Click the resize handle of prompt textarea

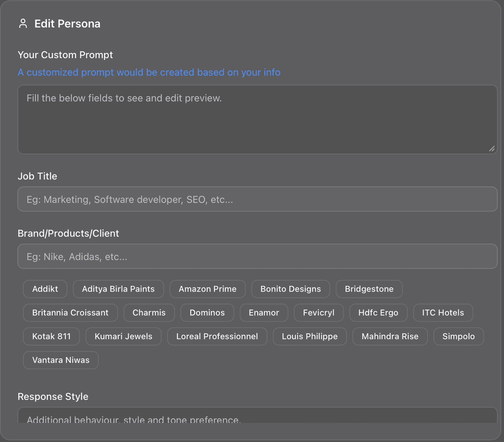click(492, 149)
